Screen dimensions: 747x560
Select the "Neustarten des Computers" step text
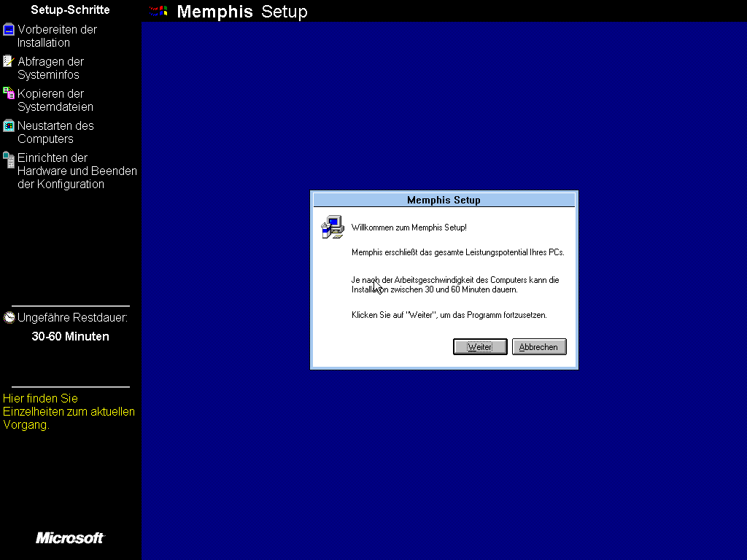[55, 133]
